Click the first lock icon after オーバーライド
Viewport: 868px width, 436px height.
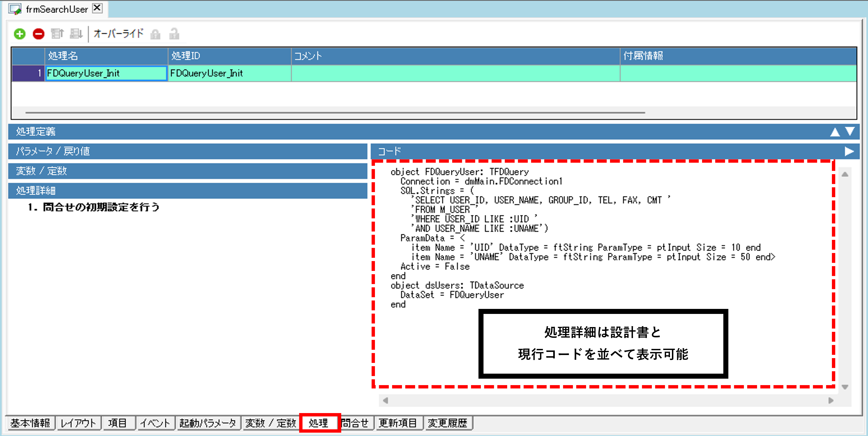tap(155, 34)
